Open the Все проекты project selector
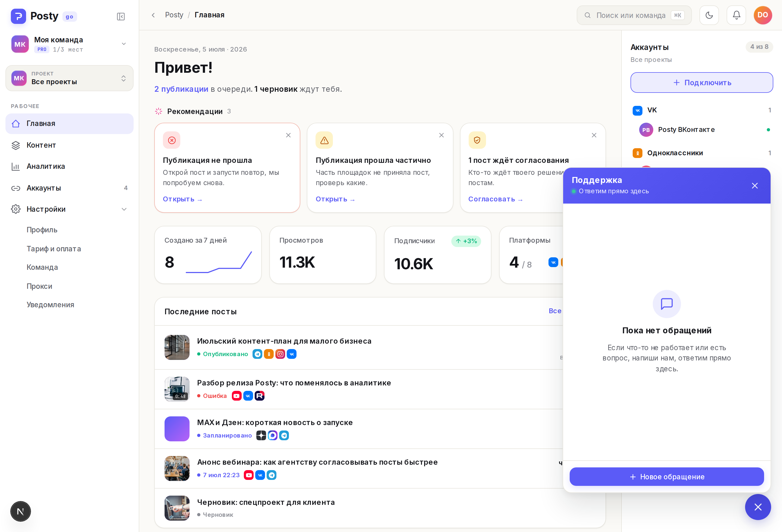Image resolution: width=782 pixels, height=532 pixels. (x=69, y=78)
